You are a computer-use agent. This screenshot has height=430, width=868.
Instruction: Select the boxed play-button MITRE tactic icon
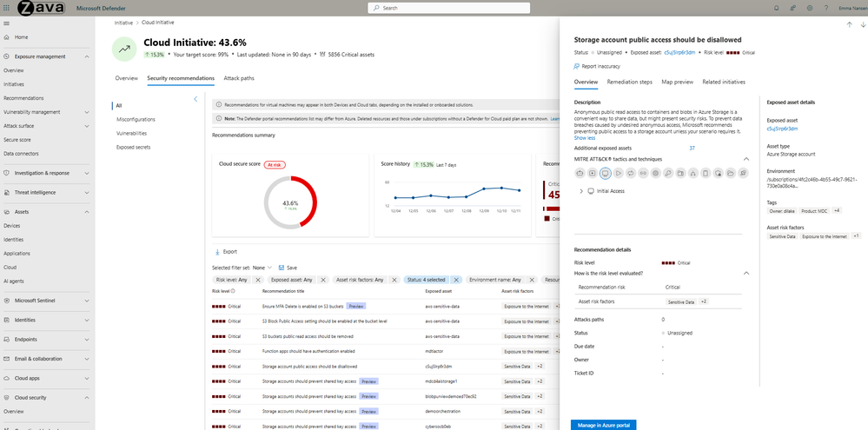pyautogui.click(x=593, y=173)
